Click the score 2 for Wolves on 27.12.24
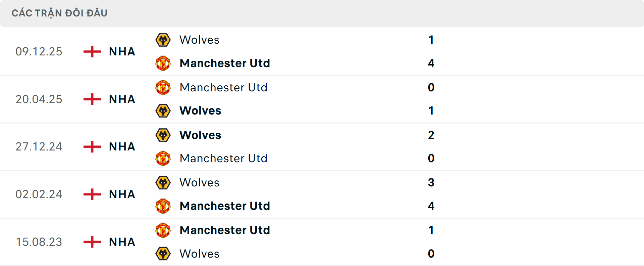The height and width of the screenshot is (266, 644). [431, 135]
